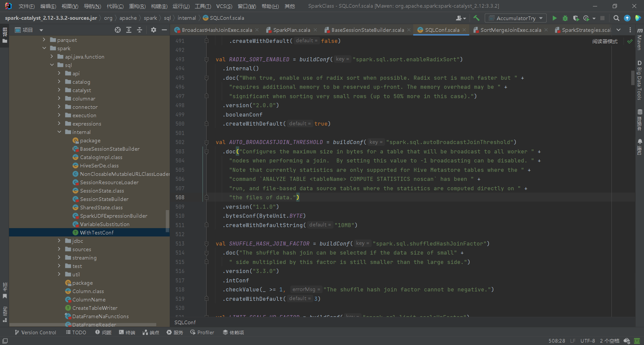Click the UTF-8 encoding in status bar
Image resolution: width=644 pixels, height=345 pixels.
click(588, 341)
